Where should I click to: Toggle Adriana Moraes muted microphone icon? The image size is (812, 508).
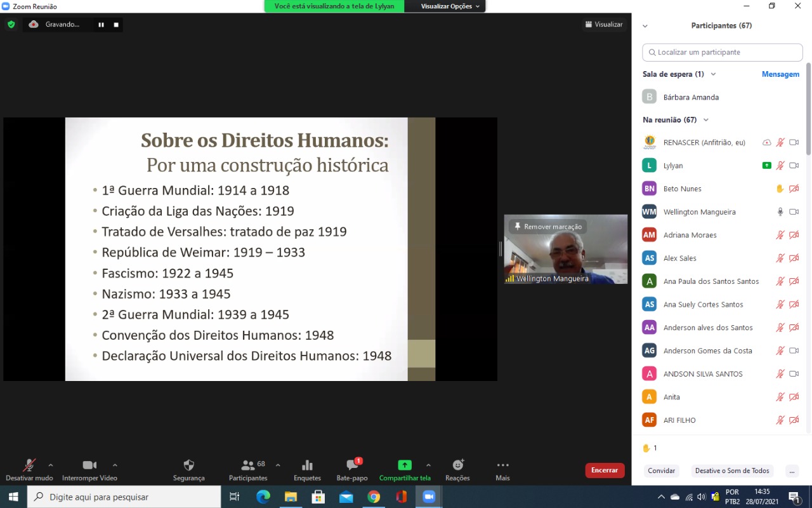(780, 235)
